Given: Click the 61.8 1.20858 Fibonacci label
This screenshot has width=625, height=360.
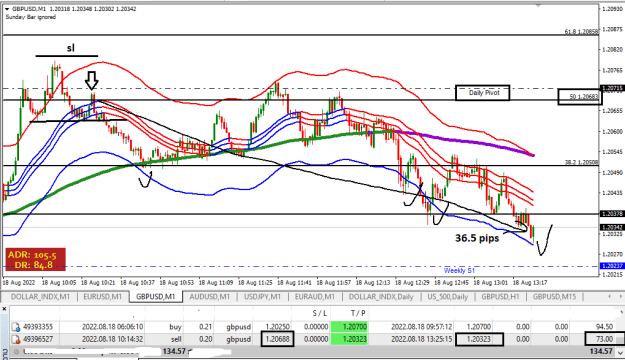Looking at the screenshot, I should coord(582,31).
